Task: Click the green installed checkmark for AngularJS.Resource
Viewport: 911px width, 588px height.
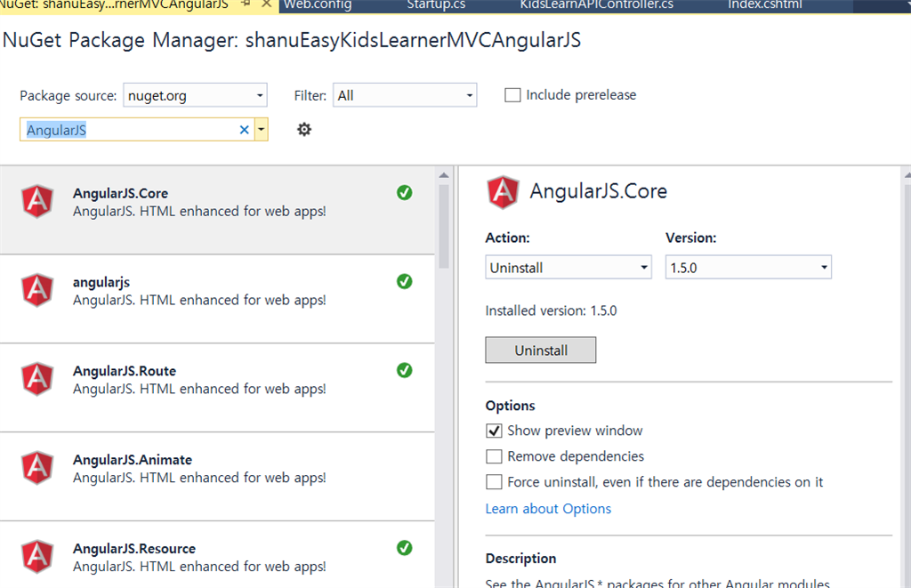Action: pyautogui.click(x=405, y=548)
